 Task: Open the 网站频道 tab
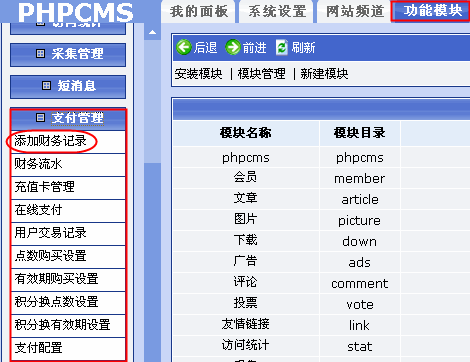(355, 12)
